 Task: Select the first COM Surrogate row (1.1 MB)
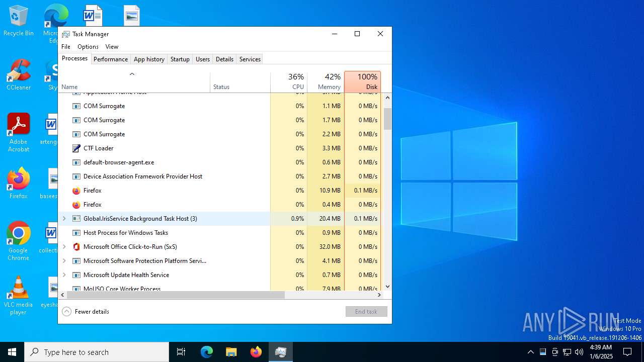221,106
